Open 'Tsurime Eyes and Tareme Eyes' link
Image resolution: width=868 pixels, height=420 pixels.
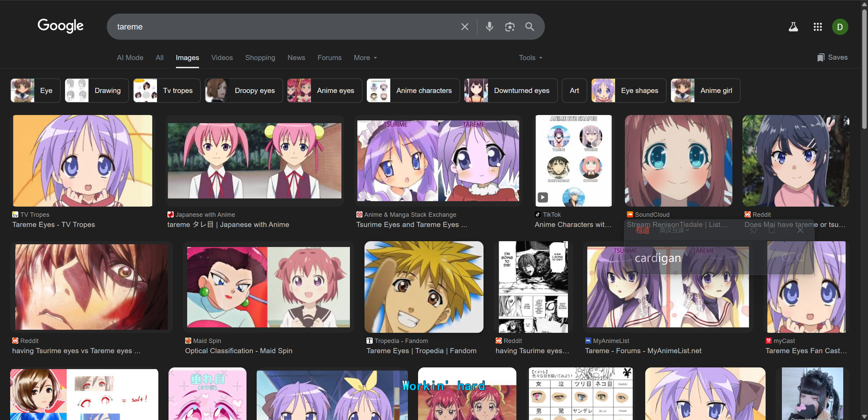[412, 225]
